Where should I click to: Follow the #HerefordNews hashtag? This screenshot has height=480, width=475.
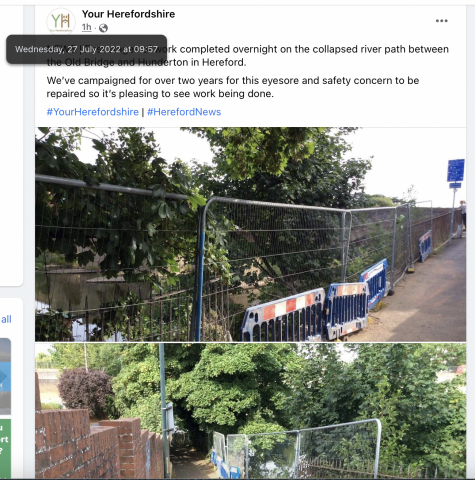point(184,112)
